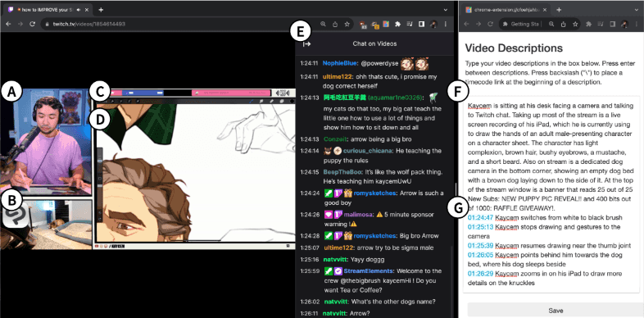Close the Twitch video tab
The image size is (644, 318).
coord(87,10)
